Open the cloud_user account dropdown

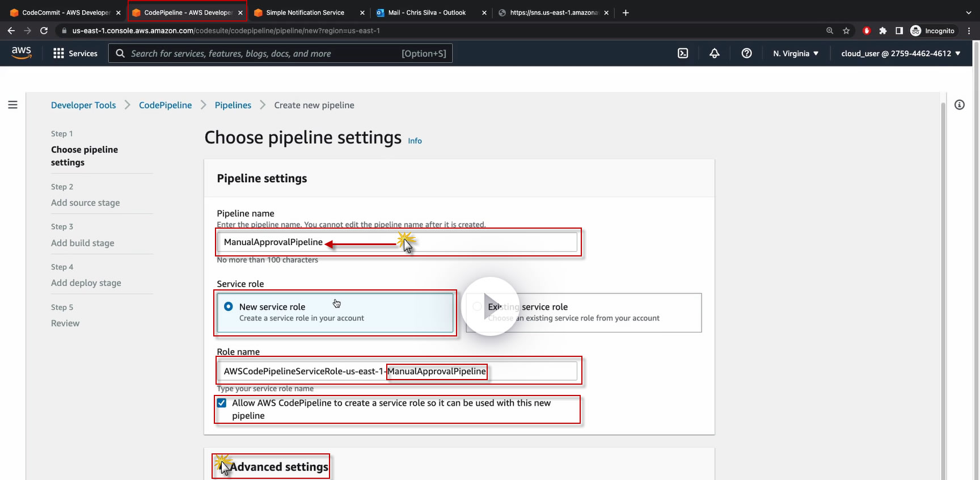(901, 53)
